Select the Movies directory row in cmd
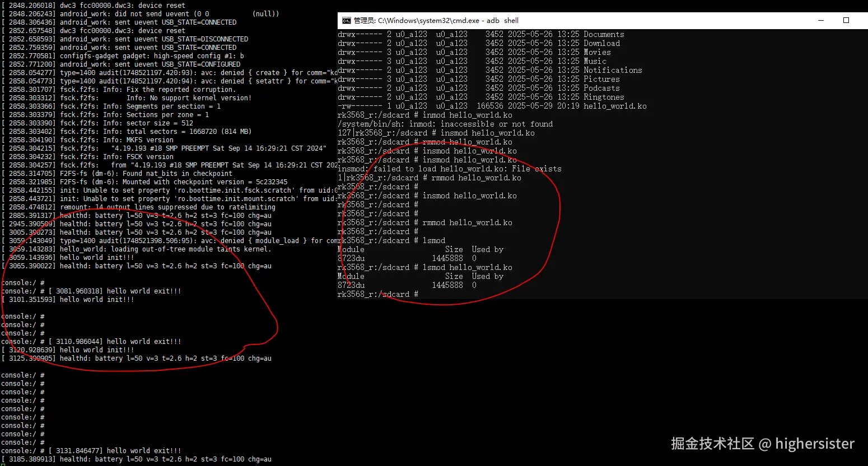This screenshot has width=868, height=466. [474, 52]
